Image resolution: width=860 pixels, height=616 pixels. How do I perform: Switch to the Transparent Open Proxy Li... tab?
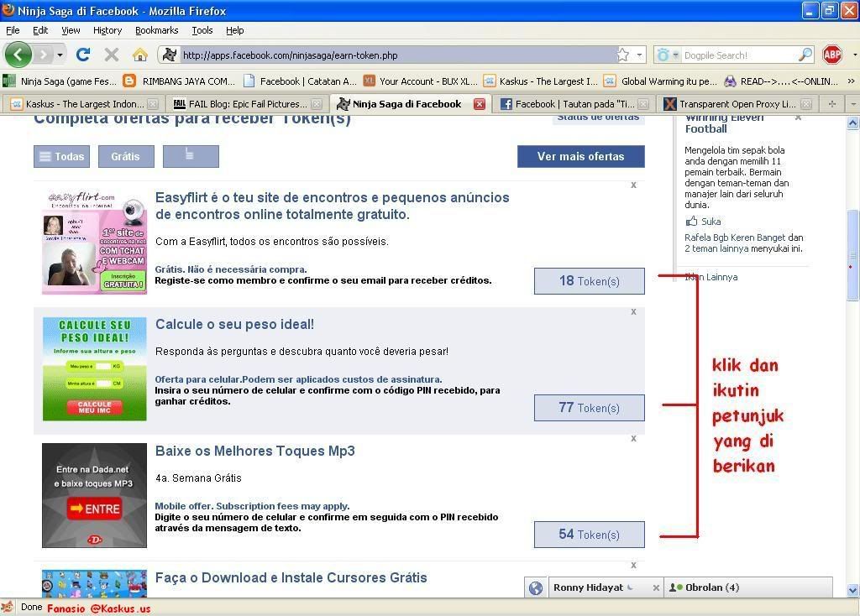pyautogui.click(x=737, y=104)
